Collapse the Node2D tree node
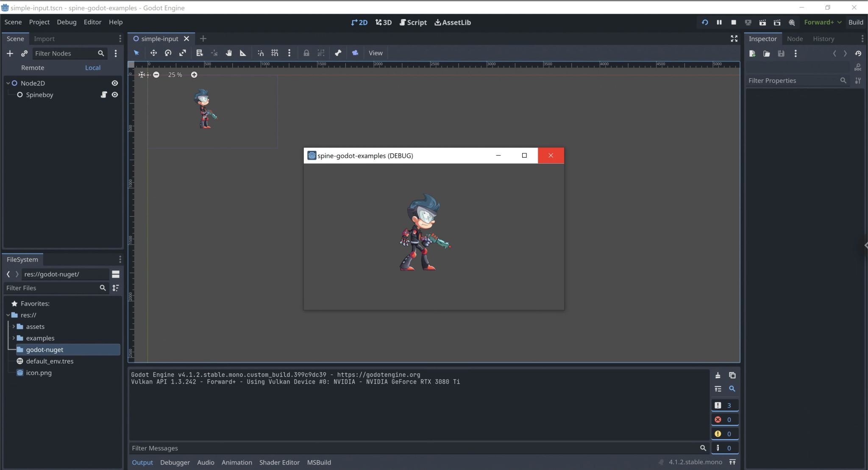868x470 pixels. [8, 83]
